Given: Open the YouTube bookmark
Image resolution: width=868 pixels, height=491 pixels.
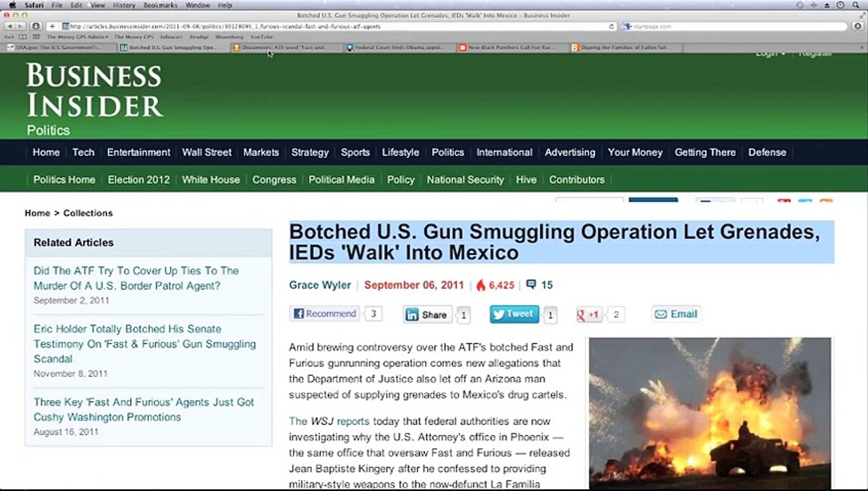Looking at the screenshot, I should tap(261, 37).
